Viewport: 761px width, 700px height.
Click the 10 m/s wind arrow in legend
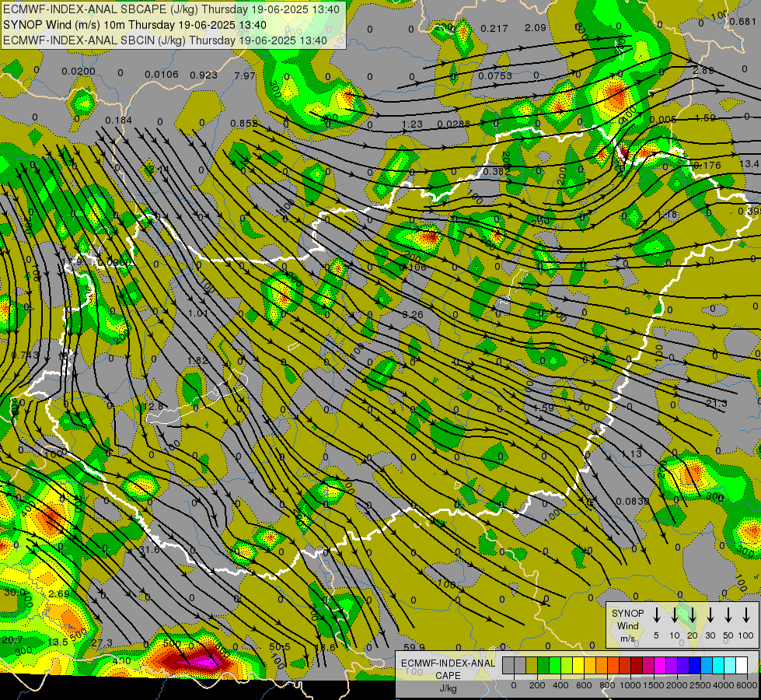tap(675, 615)
